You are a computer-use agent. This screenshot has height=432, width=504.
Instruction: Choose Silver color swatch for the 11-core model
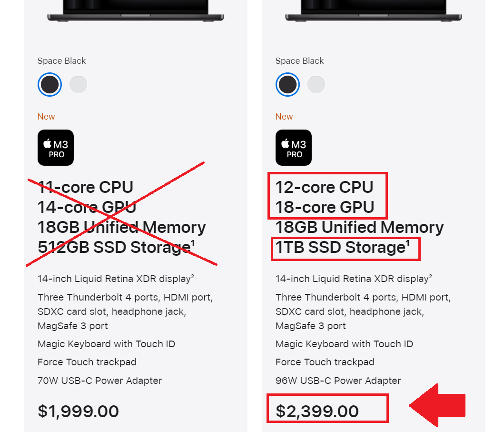[78, 85]
